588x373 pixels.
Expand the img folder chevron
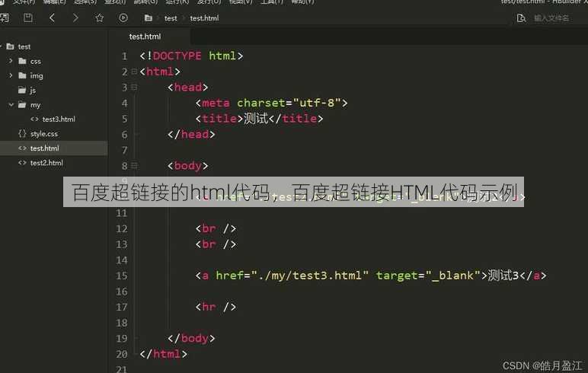click(11, 75)
